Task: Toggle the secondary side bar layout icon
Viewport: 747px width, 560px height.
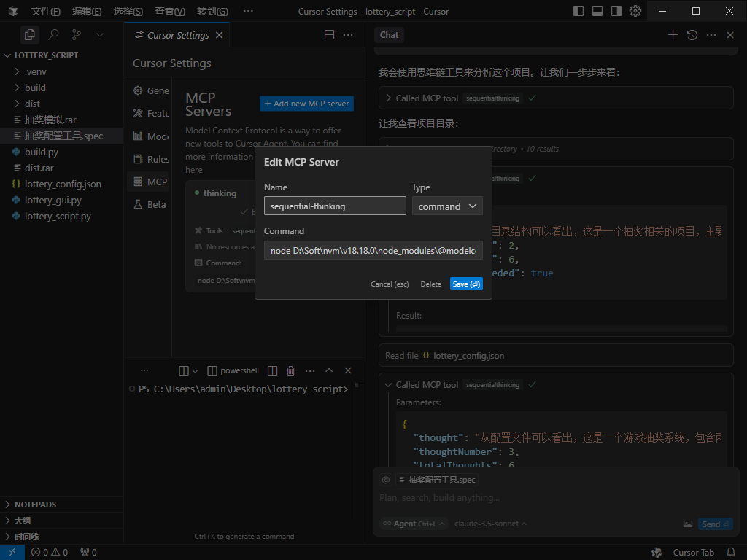Action: [x=616, y=11]
